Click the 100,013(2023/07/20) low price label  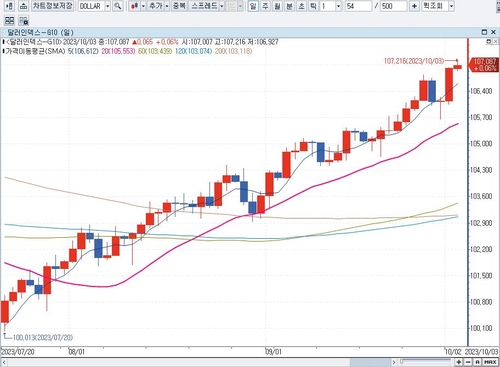pos(43,338)
